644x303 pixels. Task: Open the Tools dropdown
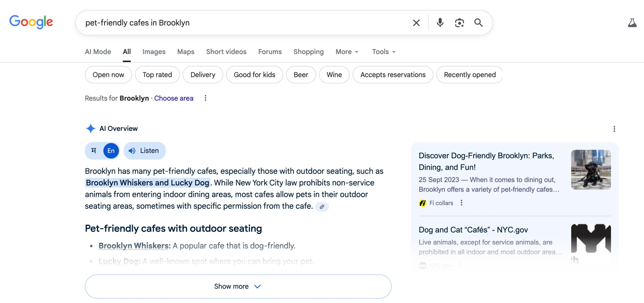point(383,52)
